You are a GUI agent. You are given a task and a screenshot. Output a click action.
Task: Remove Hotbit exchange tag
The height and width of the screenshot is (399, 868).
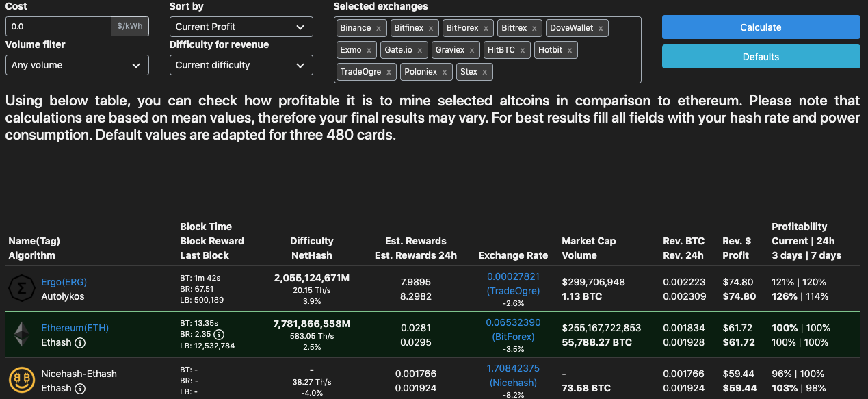coord(570,51)
